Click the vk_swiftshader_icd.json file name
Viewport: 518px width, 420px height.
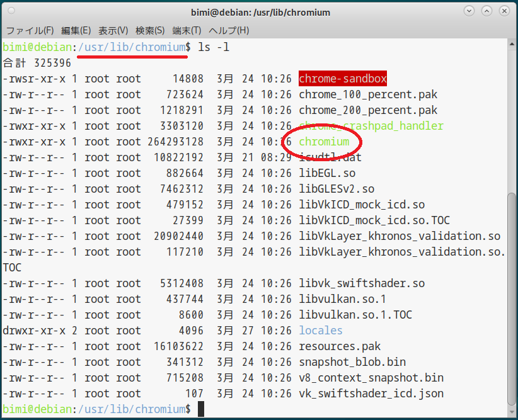click(371, 394)
